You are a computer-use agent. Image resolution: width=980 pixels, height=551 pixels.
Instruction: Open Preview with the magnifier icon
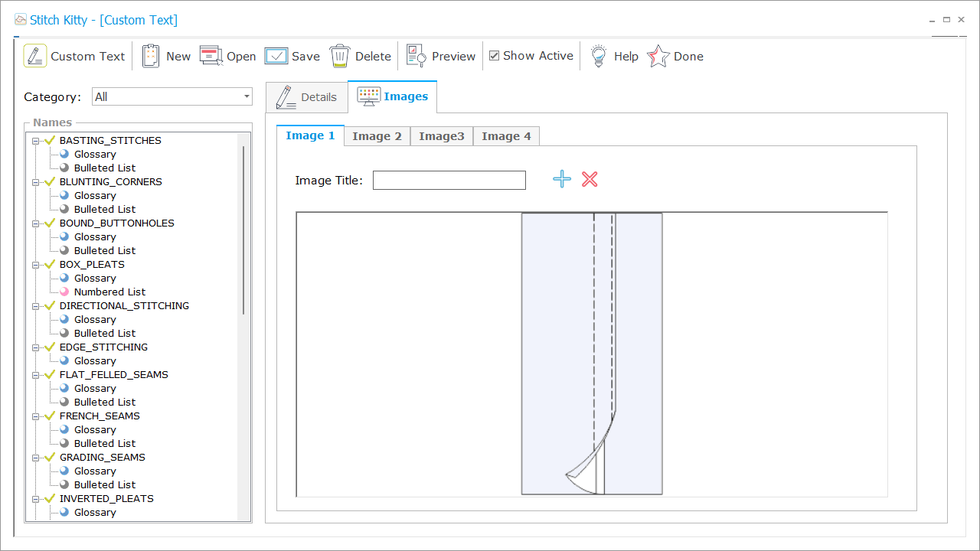[416, 56]
